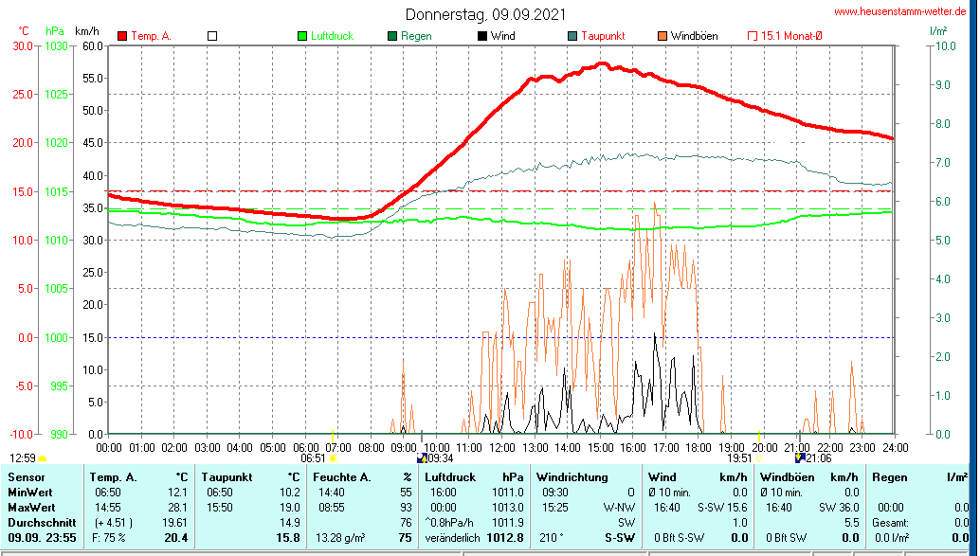
Task: Click the empty white legend box
Action: tap(212, 36)
